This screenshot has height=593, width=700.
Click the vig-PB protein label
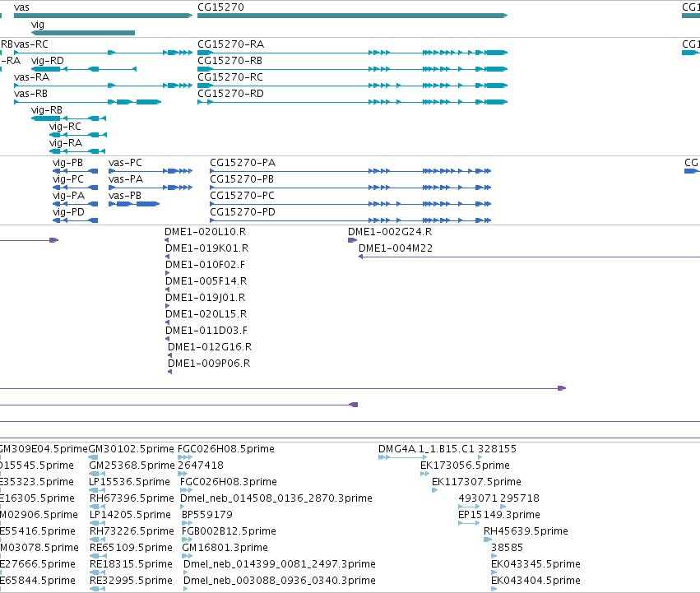[x=67, y=163]
